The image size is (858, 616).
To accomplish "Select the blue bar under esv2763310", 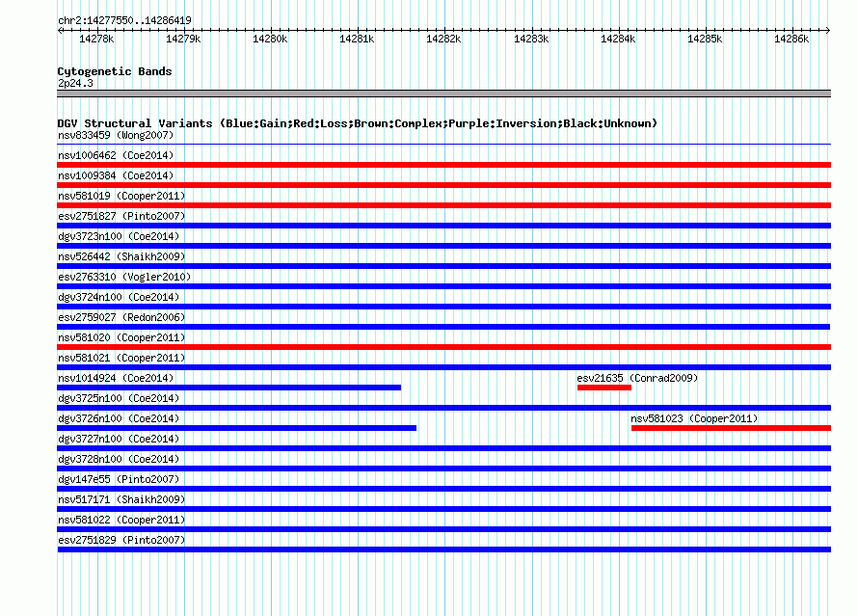I will [443, 286].
